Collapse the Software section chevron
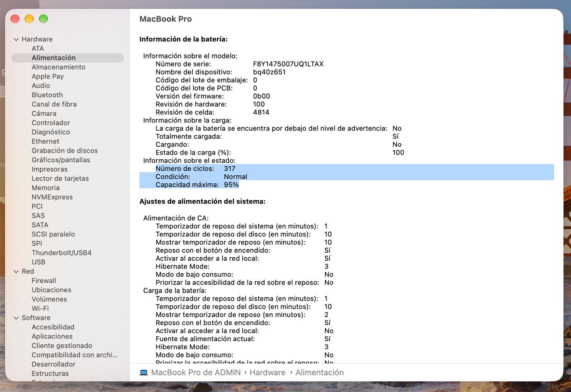This screenshot has height=392, width=571. 17,318
